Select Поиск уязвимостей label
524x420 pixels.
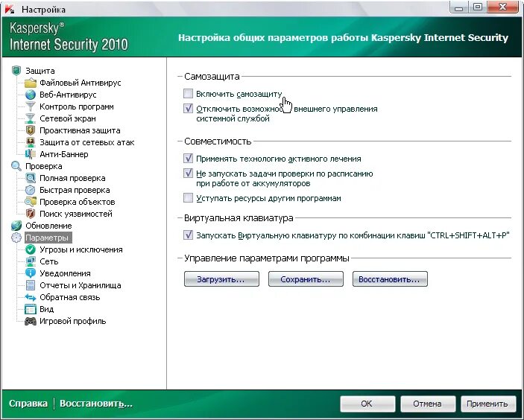tap(76, 214)
